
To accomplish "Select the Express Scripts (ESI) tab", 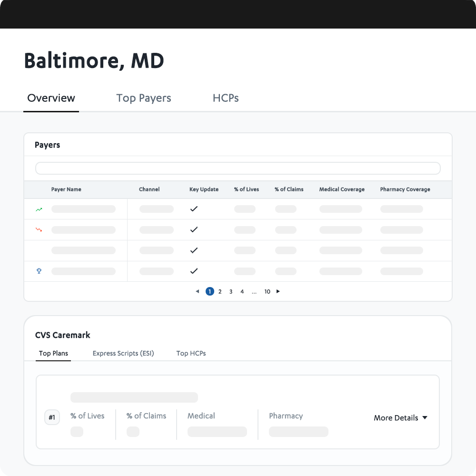I will point(123,353).
